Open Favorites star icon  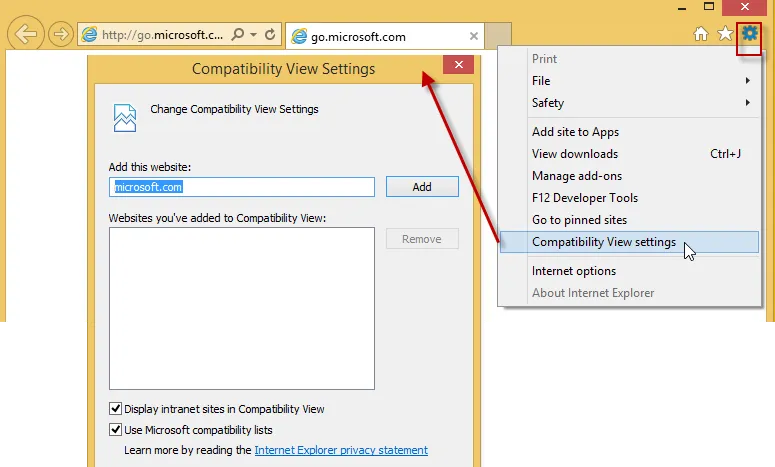[x=725, y=34]
